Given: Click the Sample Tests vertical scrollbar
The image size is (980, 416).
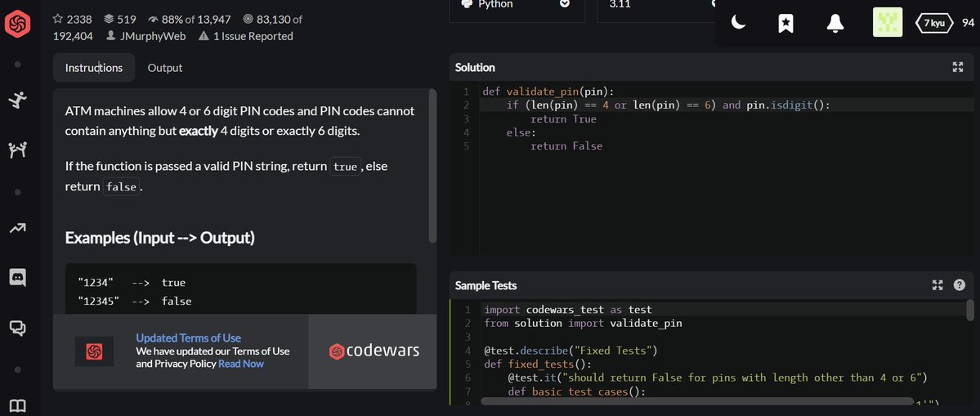Looking at the screenshot, I should [970, 310].
